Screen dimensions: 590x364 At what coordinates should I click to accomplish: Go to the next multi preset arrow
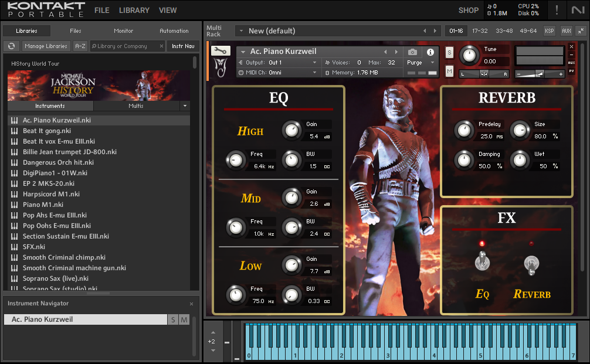435,31
